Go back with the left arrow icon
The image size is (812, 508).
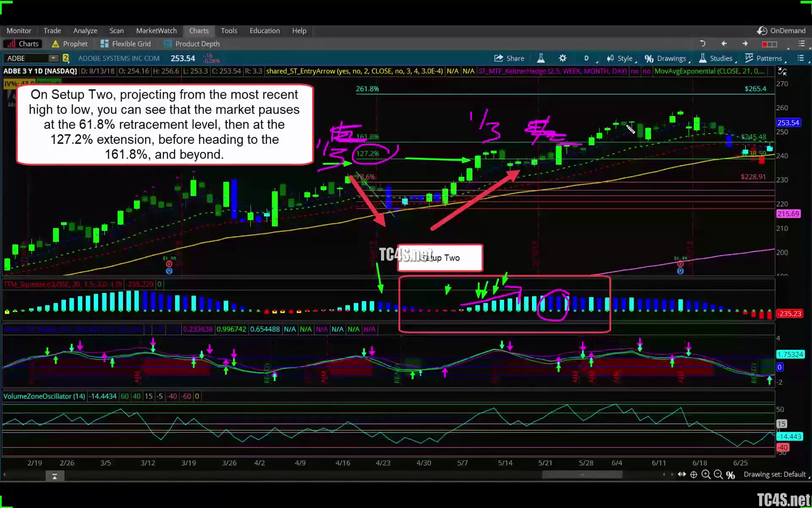pyautogui.click(x=724, y=44)
